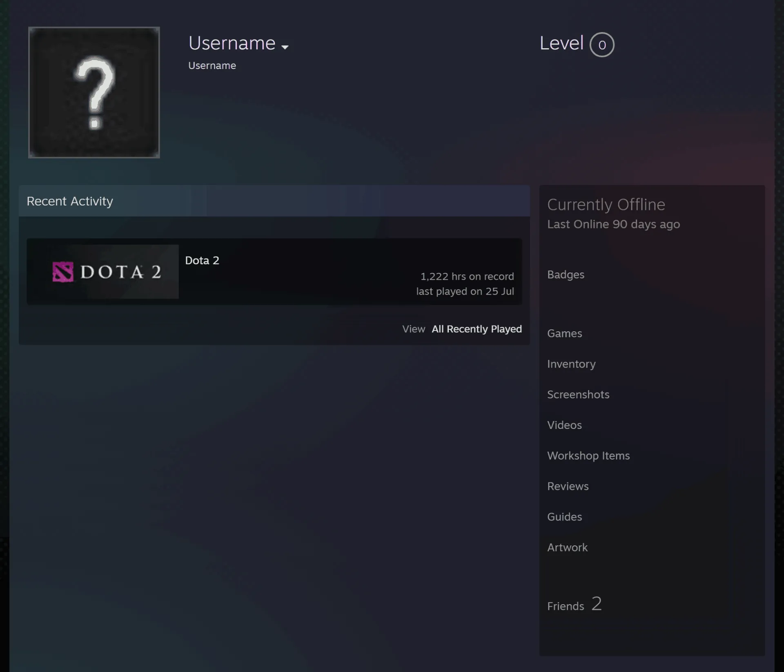Open the Reviews page

[x=568, y=486]
